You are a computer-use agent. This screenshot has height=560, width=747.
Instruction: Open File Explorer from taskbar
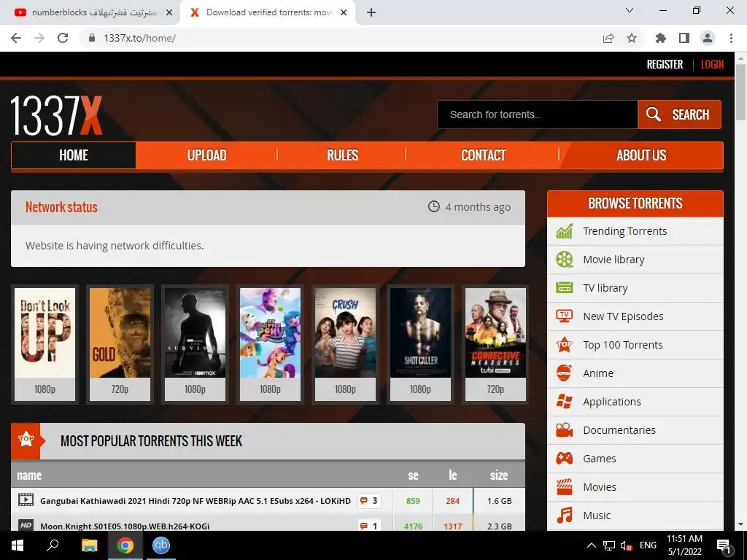pos(89,545)
